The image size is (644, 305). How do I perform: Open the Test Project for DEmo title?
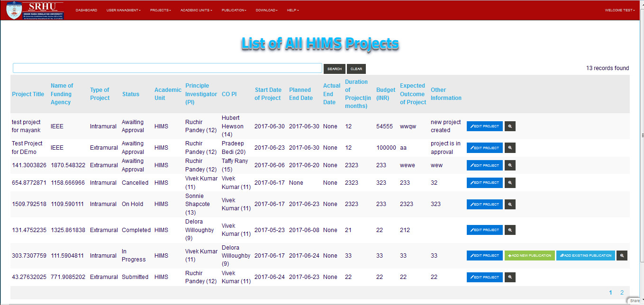click(27, 148)
